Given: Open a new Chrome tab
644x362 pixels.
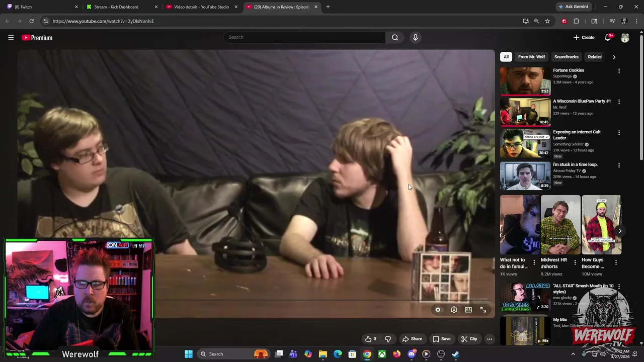Looking at the screenshot, I should point(328,7).
